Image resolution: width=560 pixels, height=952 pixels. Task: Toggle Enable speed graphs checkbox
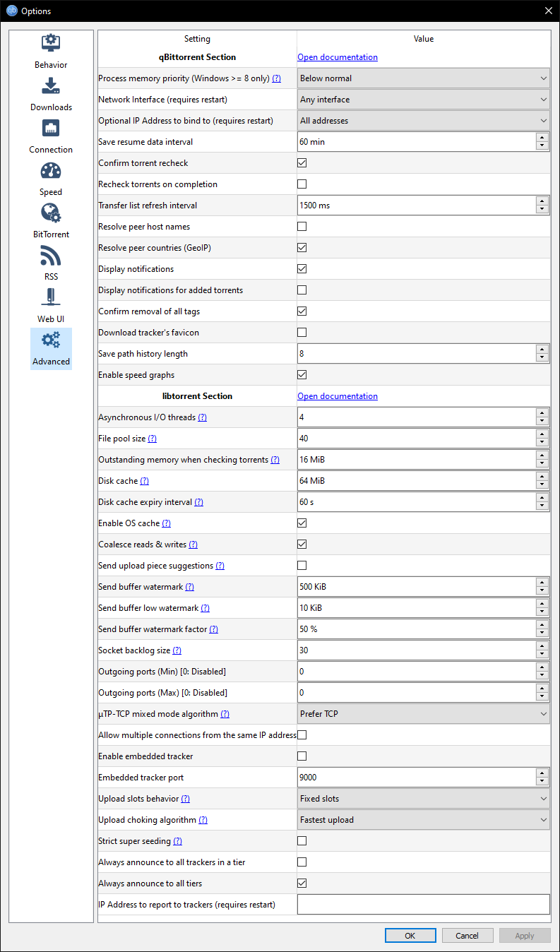[302, 375]
